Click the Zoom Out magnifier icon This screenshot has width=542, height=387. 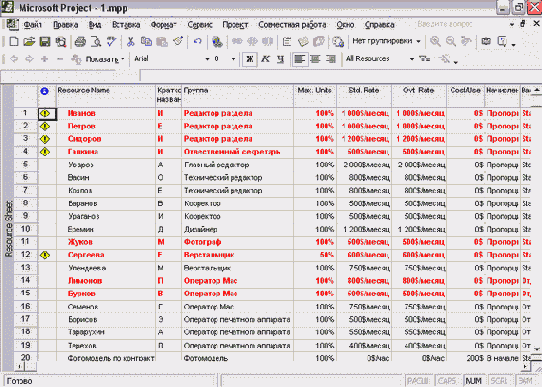[451, 41]
